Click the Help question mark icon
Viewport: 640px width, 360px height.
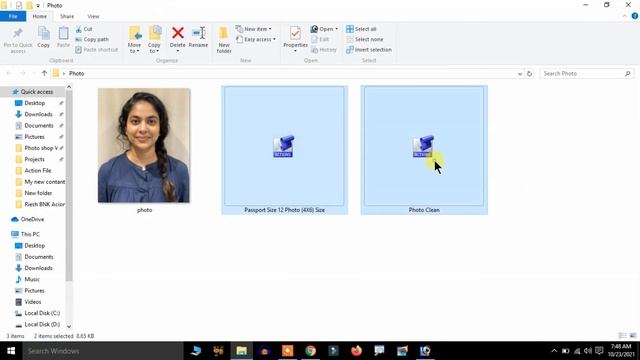point(635,16)
